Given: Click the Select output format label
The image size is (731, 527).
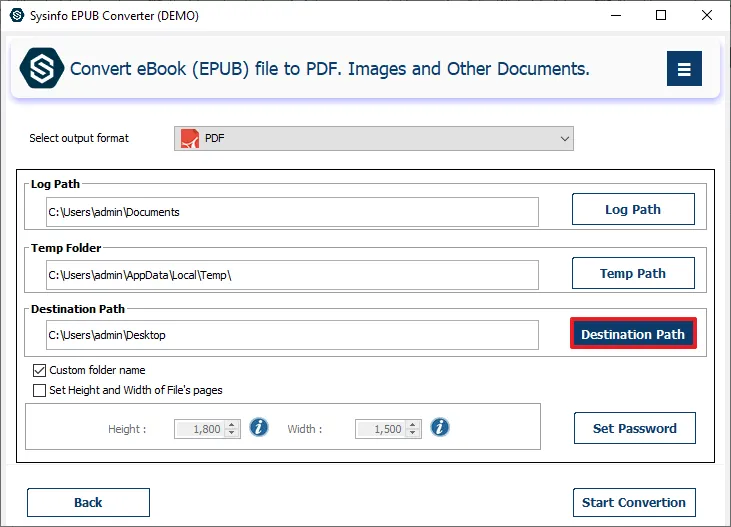Looking at the screenshot, I should coord(79,139).
